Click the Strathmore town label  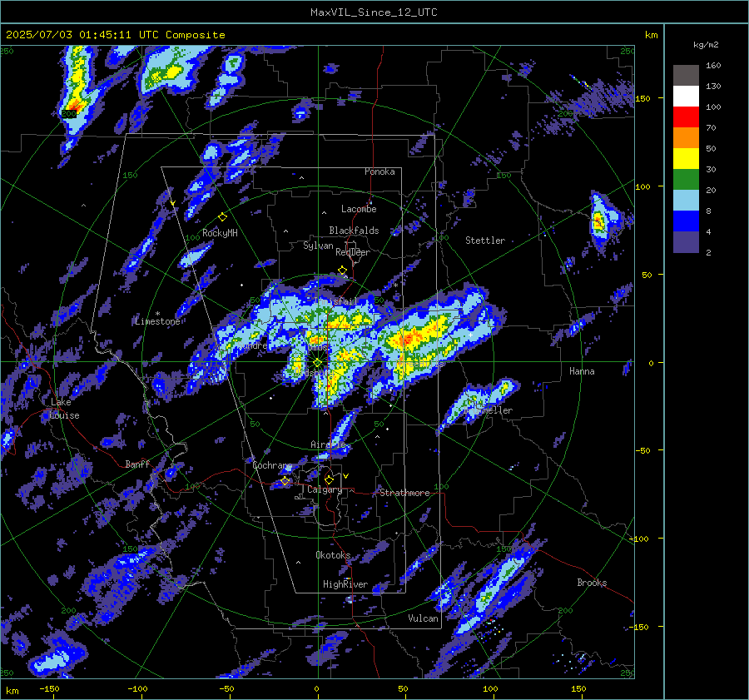tap(404, 493)
